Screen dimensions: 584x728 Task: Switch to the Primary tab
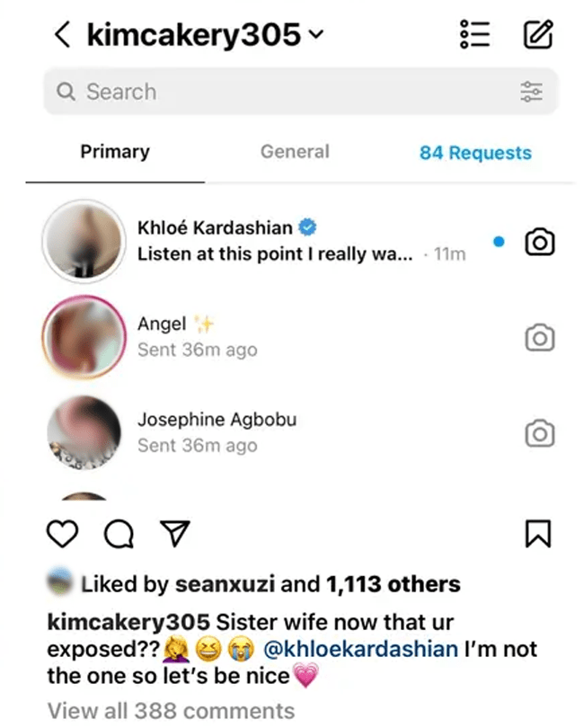coord(115,153)
